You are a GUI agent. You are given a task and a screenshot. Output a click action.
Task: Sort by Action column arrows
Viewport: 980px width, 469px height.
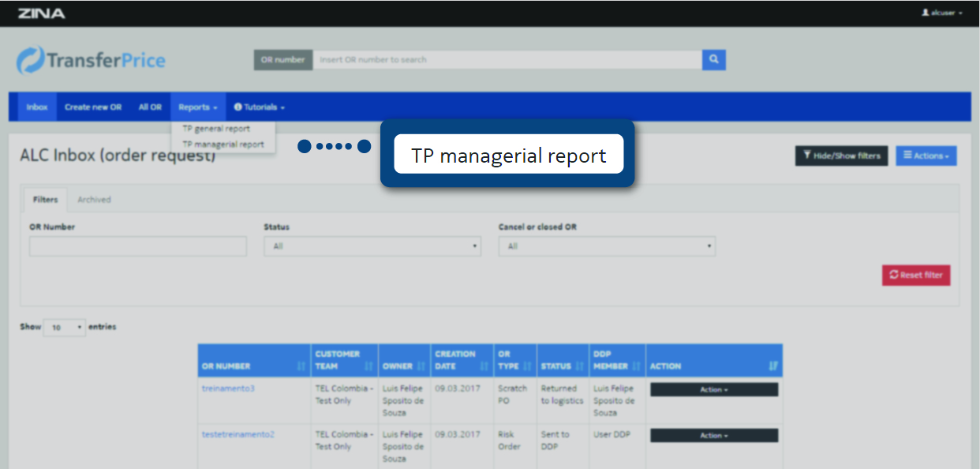tap(772, 366)
